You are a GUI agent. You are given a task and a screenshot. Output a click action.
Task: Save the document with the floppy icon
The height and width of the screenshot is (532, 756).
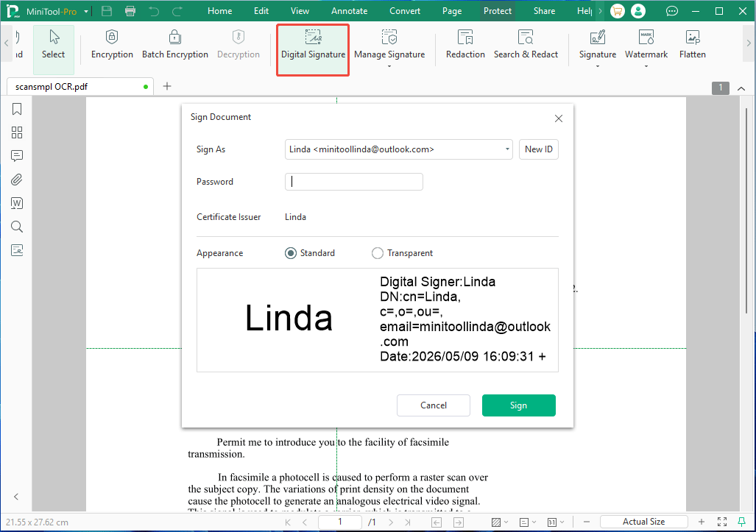[107, 11]
